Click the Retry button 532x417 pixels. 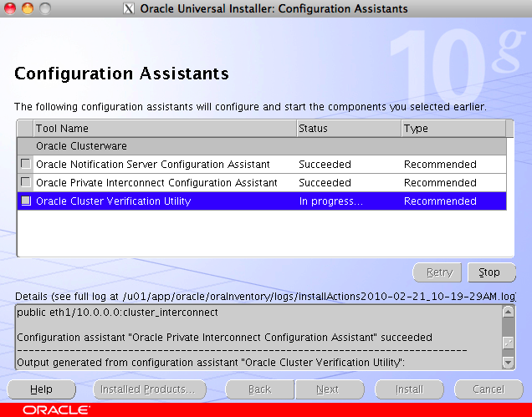click(438, 272)
